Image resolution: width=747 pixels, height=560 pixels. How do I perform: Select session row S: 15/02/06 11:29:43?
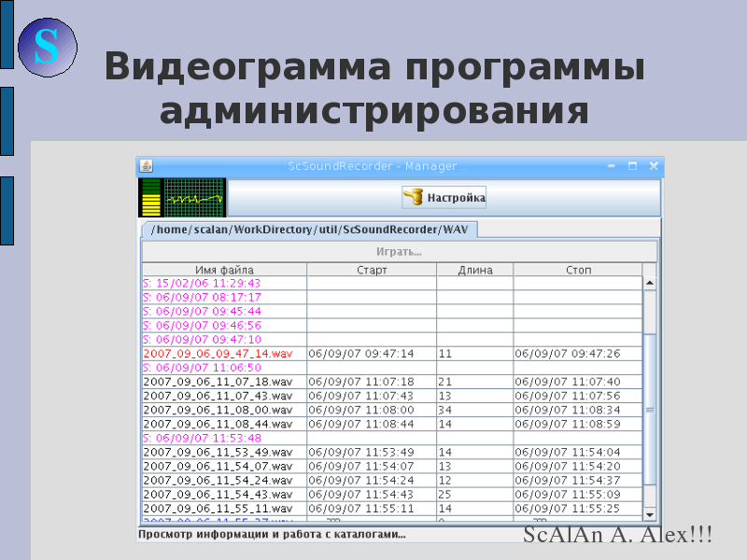[202, 283]
